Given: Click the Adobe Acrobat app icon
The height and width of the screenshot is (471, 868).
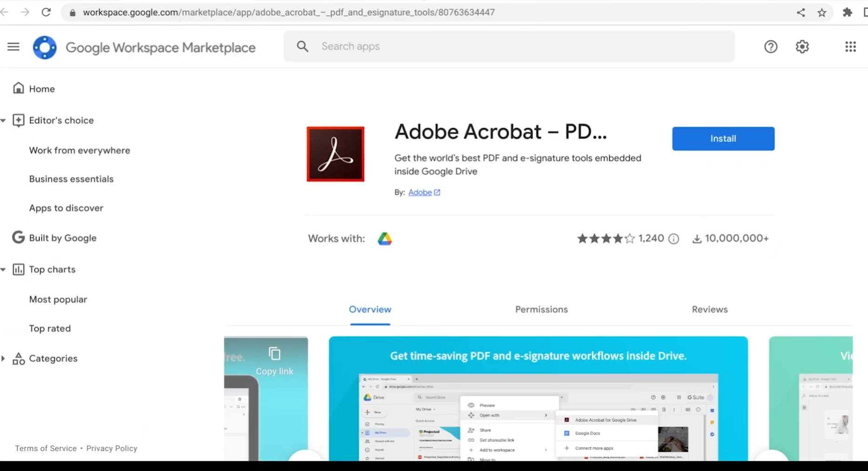Looking at the screenshot, I should tap(336, 154).
